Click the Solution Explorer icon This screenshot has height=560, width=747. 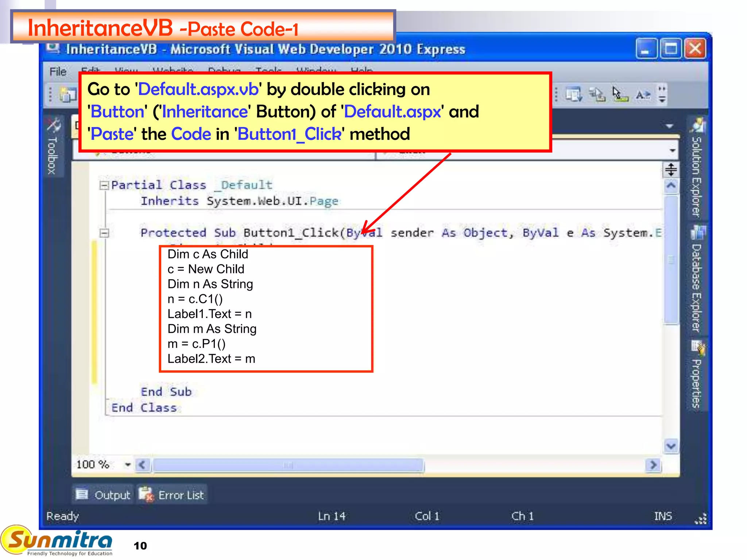click(698, 125)
